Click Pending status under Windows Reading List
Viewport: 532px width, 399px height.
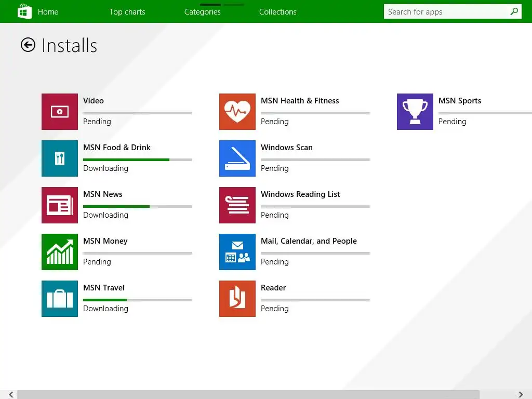[x=275, y=216]
